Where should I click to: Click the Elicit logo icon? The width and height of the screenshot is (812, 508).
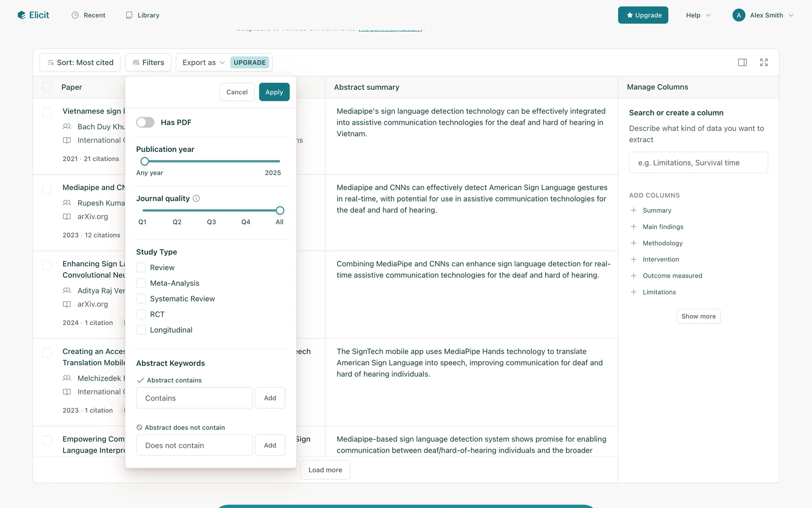22,15
